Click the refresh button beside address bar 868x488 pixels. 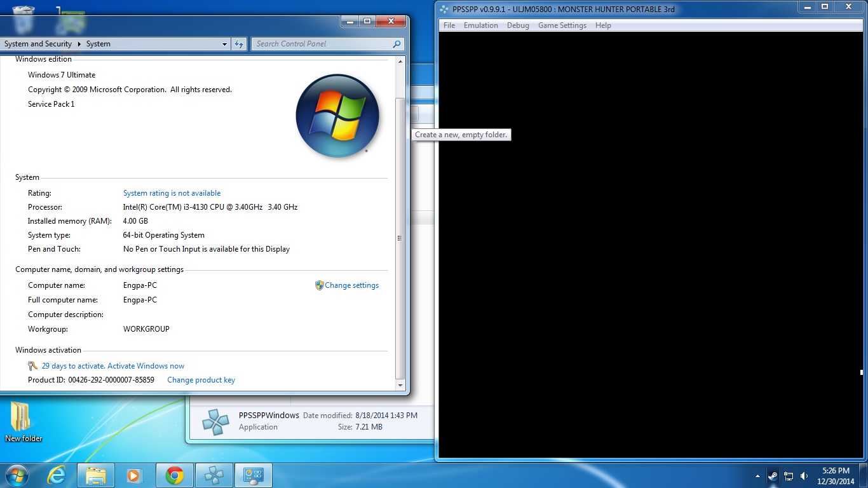click(239, 44)
